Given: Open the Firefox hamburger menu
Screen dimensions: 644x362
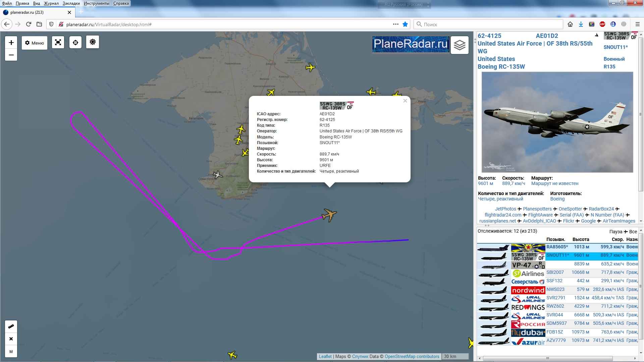Looking at the screenshot, I should tap(638, 24).
